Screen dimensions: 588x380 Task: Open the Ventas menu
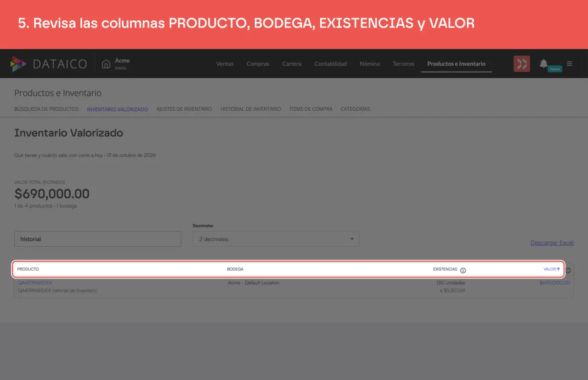[225, 64]
